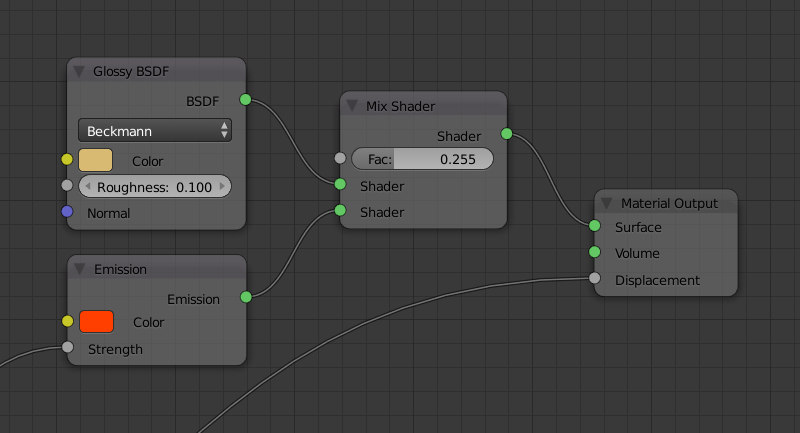The image size is (800, 433).
Task: Click the Mix Shader Fac socket
Action: (340, 158)
